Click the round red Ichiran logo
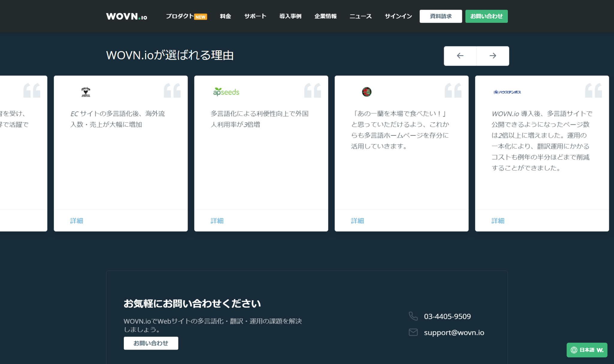This screenshot has width=614, height=364. click(367, 92)
